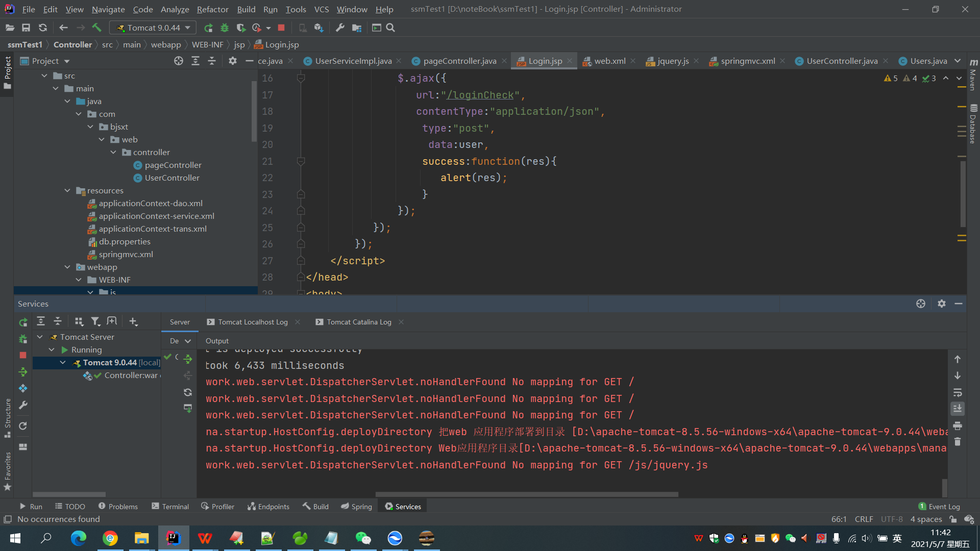Open the Terminal tool window button
This screenshot has height=551, width=980.
click(x=170, y=506)
